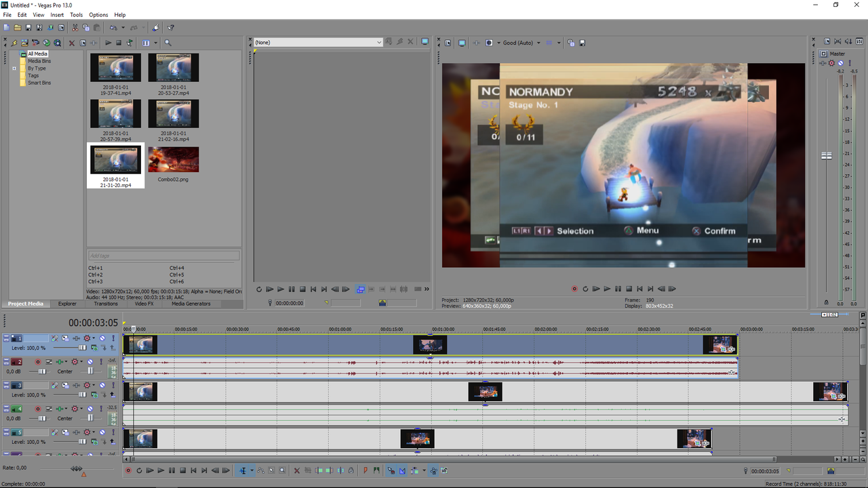Select the Tags folder in media tree
Image resolution: width=868 pixels, height=488 pixels.
point(33,75)
